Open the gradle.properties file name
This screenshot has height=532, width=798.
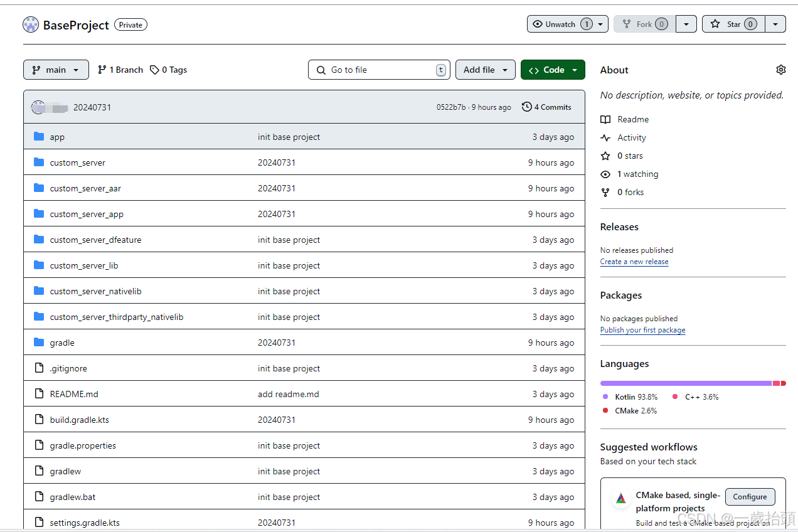point(83,445)
